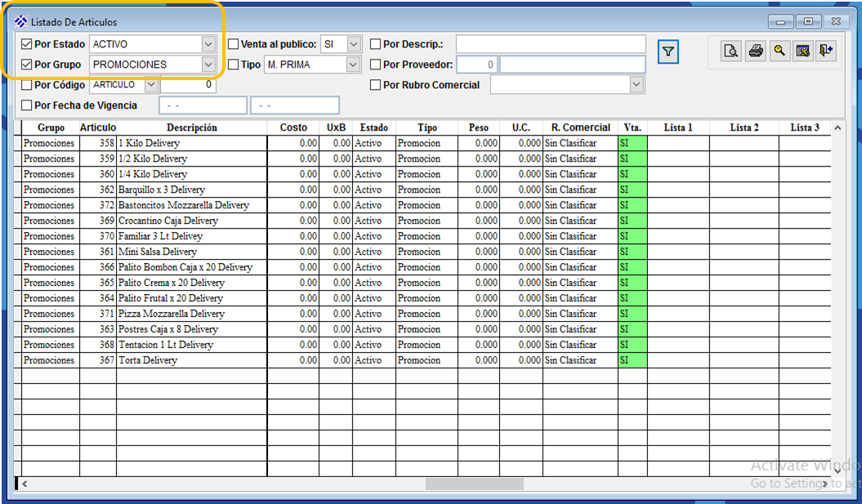This screenshot has width=862, height=504.
Task: Enable the Por Fecha de Vigencia checkbox
Action: pos(27,105)
